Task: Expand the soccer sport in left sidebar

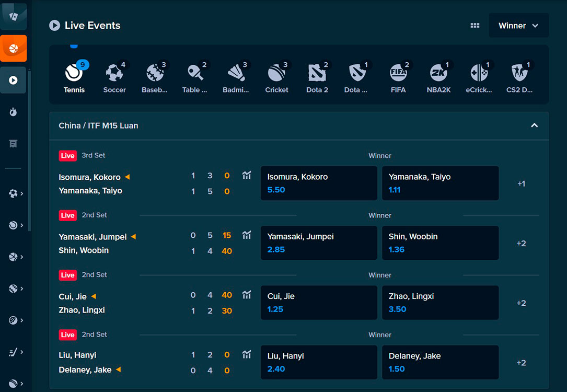Action: point(13,193)
